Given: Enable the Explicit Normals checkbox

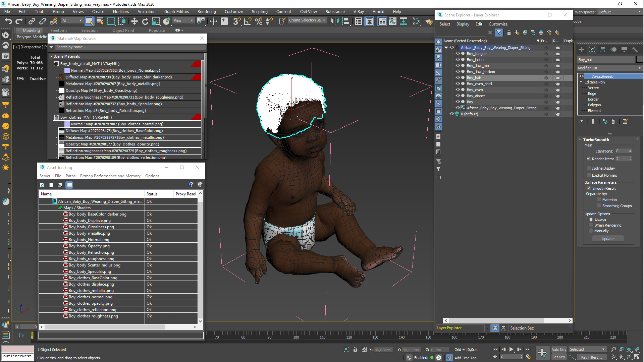Looking at the screenshot, I should [x=589, y=175].
